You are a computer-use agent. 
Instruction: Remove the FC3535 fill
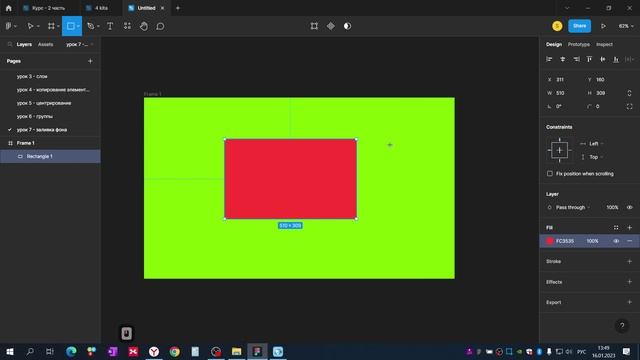(629, 241)
